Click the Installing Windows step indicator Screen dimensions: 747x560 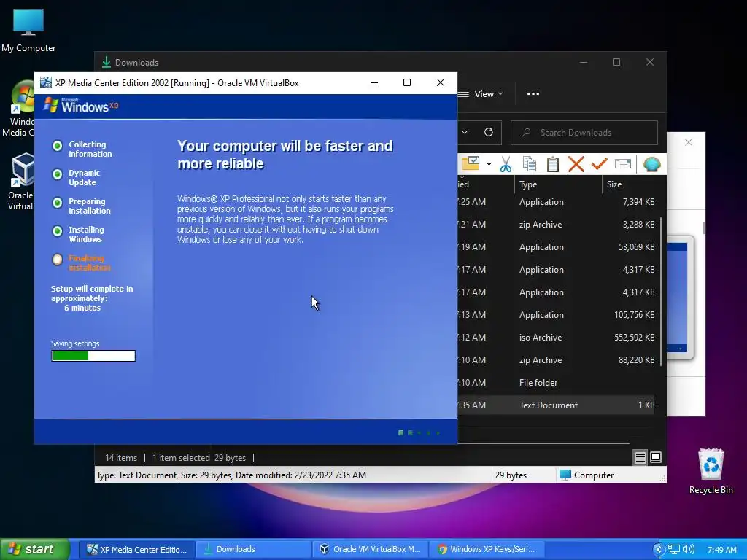pos(57,231)
